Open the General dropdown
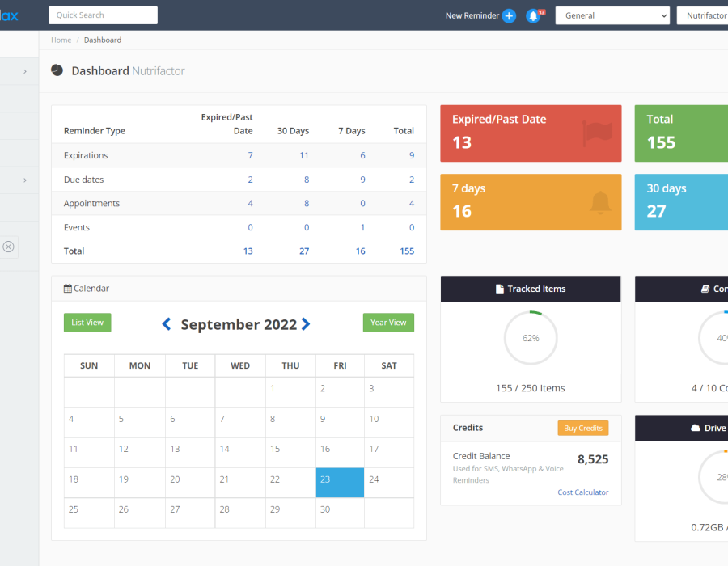The width and height of the screenshot is (728, 566). pyautogui.click(x=612, y=15)
